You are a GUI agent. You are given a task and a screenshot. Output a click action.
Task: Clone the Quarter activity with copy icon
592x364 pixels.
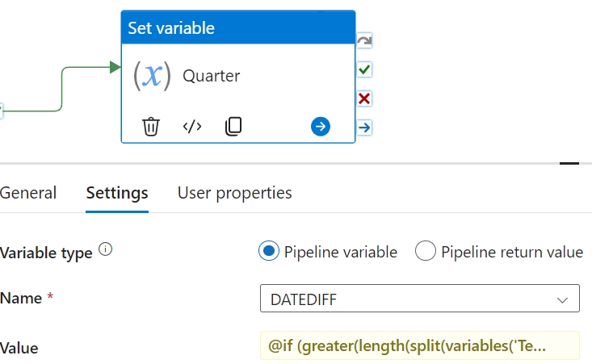tap(233, 127)
